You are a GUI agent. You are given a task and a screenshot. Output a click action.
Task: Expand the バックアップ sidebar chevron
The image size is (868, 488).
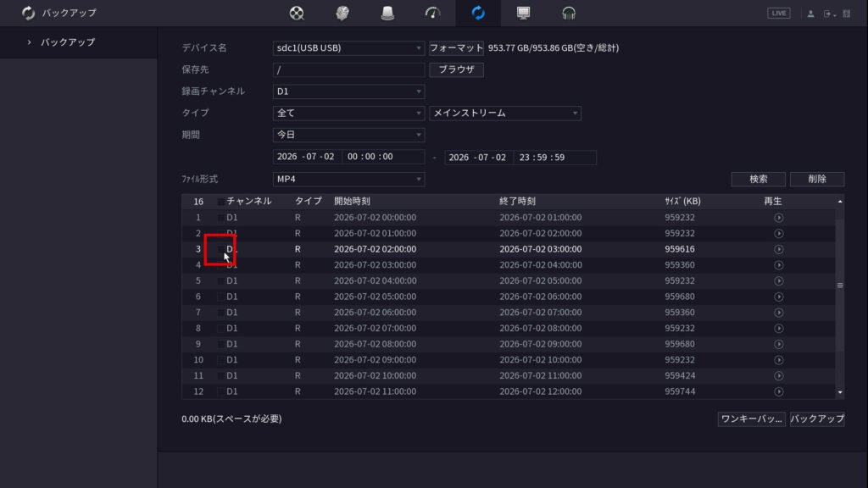(30, 42)
